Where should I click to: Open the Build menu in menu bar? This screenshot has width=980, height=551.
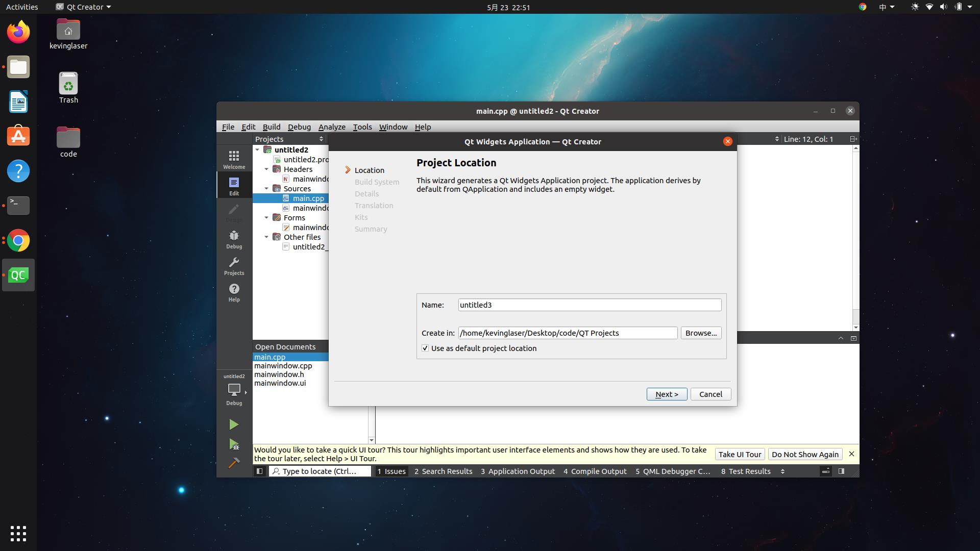tap(271, 127)
